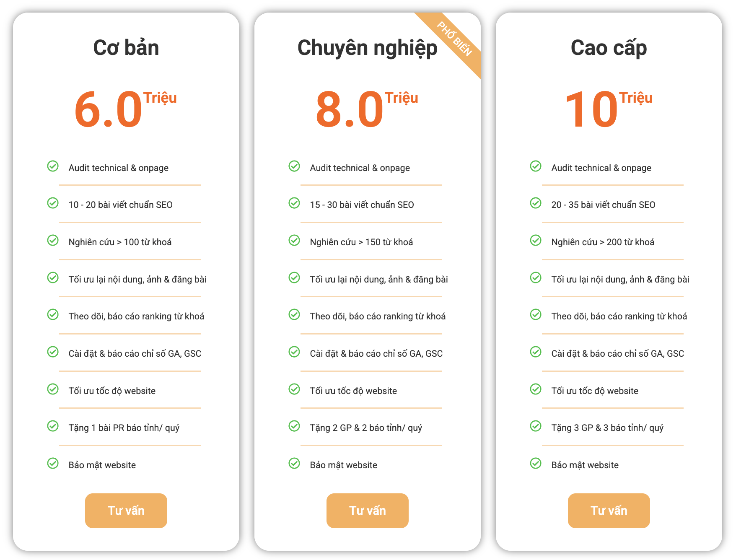The image size is (736, 560).
Task: Click Nghiên cứu > 200 từ khoá text
Action: tap(602, 242)
